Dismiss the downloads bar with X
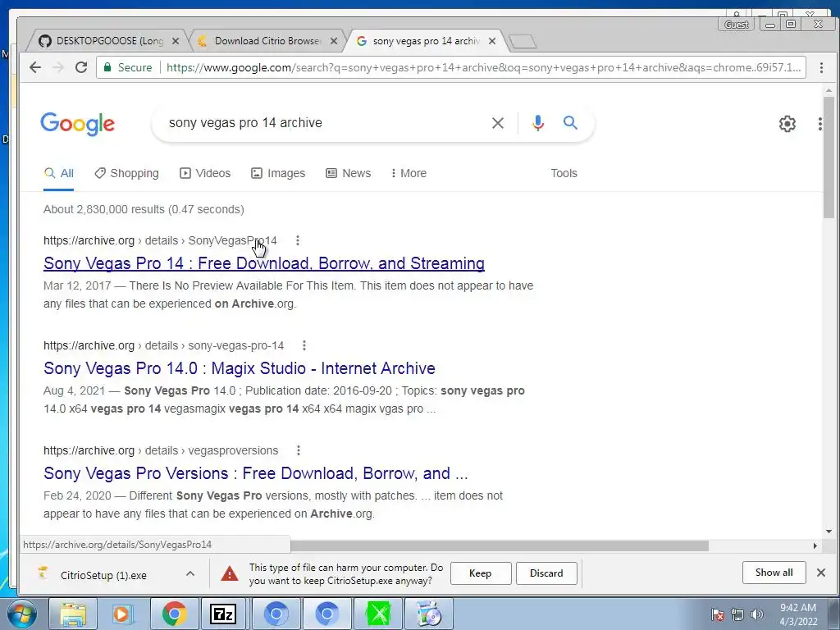Screen dimensions: 840x630 820,573
